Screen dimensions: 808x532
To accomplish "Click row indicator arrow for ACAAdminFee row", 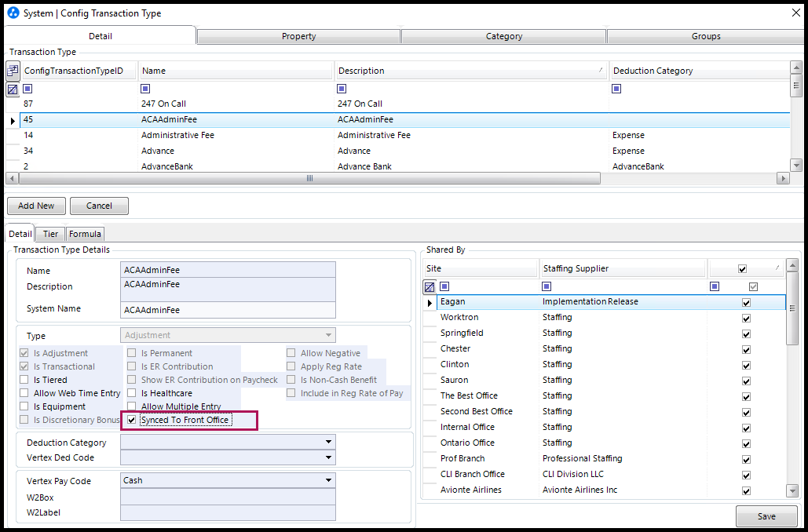I will 13,120.
